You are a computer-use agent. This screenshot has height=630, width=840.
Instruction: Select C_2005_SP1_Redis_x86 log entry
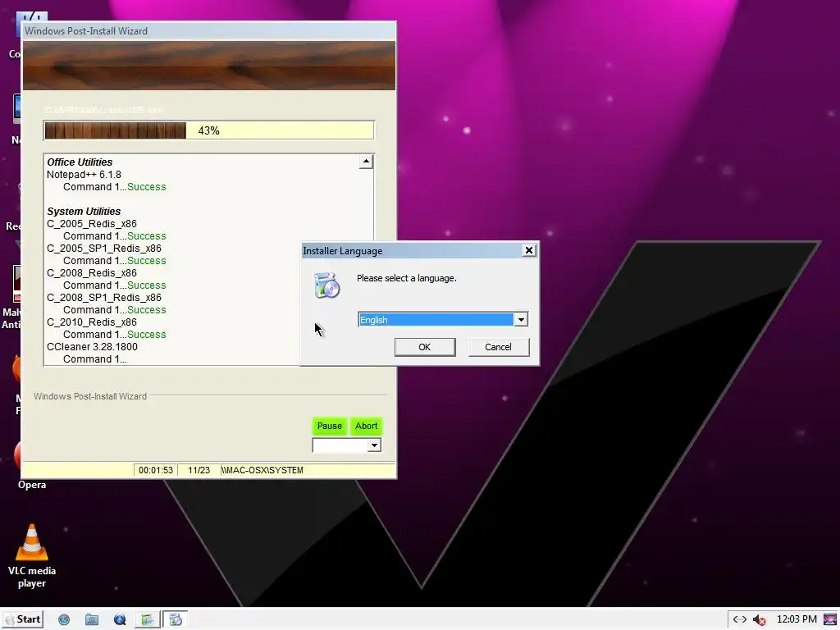point(104,248)
